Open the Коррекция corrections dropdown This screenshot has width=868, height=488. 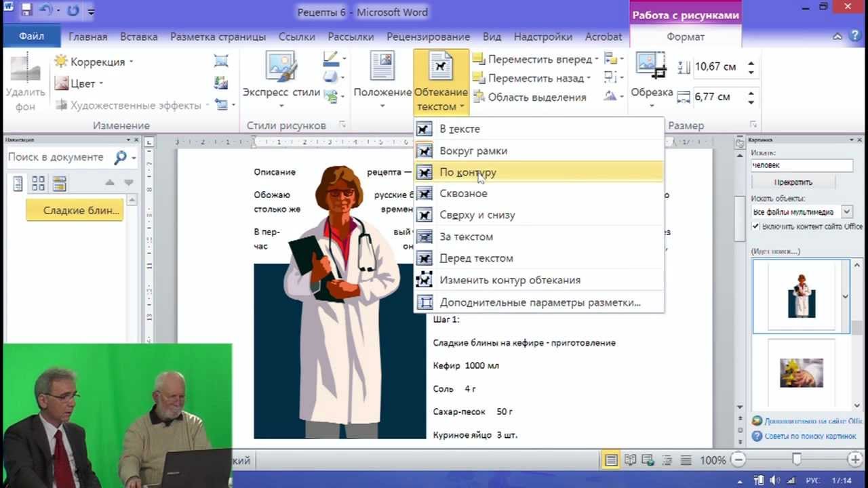94,62
